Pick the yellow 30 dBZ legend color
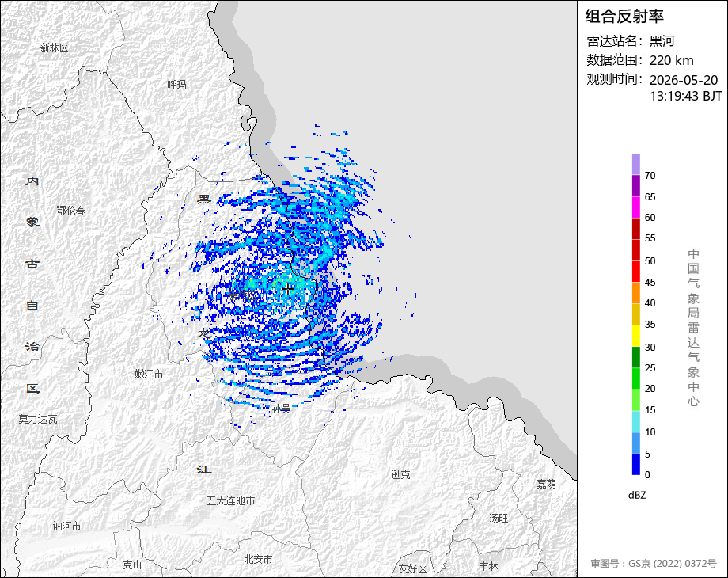 636,336
